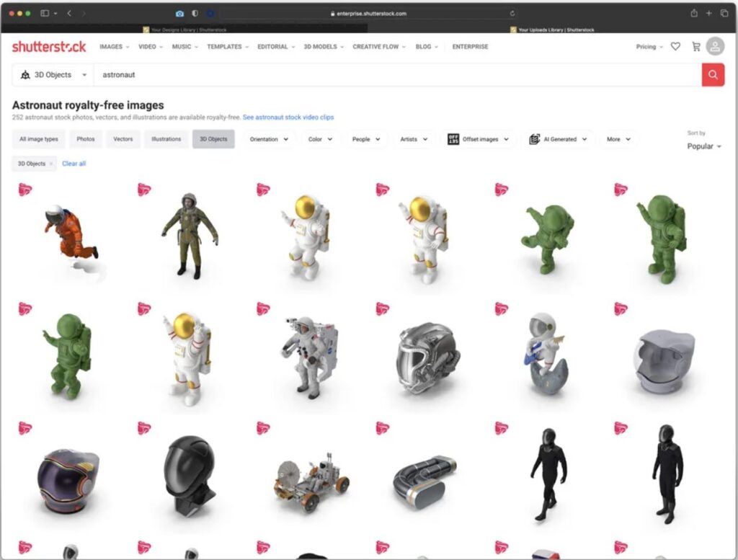The image size is (738, 560).
Task: Click the Shutterstock logo
Action: pos(49,47)
